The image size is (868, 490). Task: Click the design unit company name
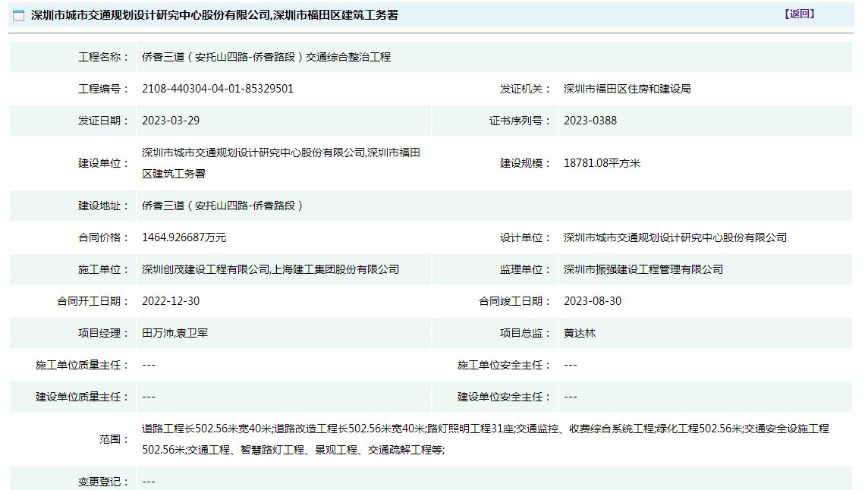tap(675, 237)
